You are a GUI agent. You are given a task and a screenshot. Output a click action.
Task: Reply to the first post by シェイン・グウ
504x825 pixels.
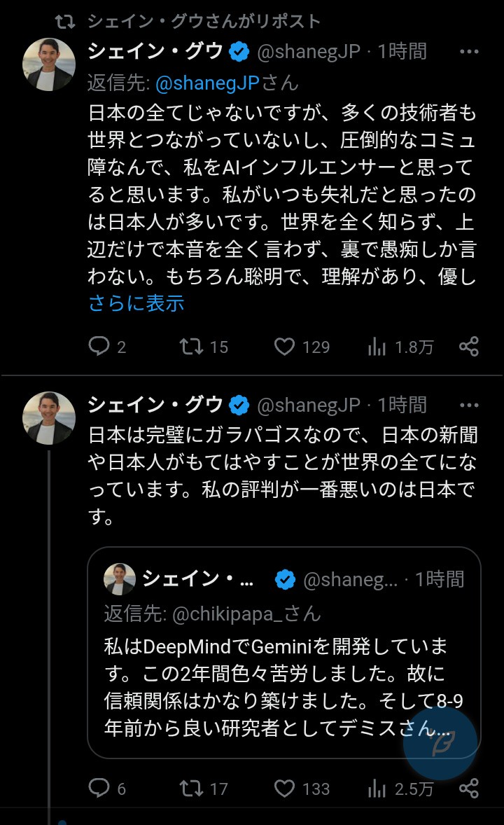click(x=99, y=347)
